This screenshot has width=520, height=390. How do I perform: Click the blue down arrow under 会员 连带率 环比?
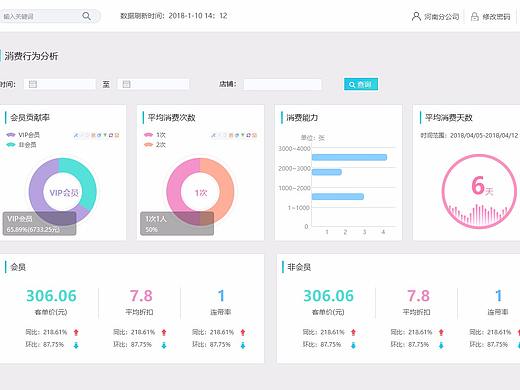(243, 345)
